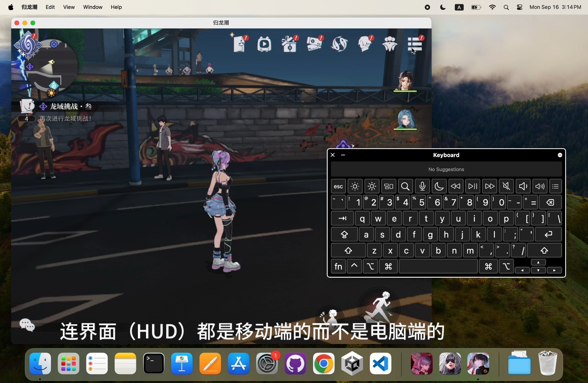
Task: Toggle the left option key on the keyboard
Action: coord(371,266)
